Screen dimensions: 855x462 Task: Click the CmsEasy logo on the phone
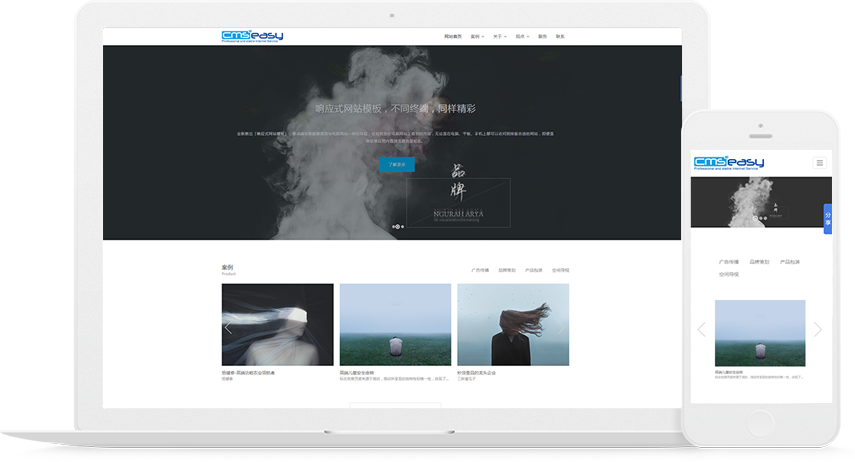tap(728, 162)
